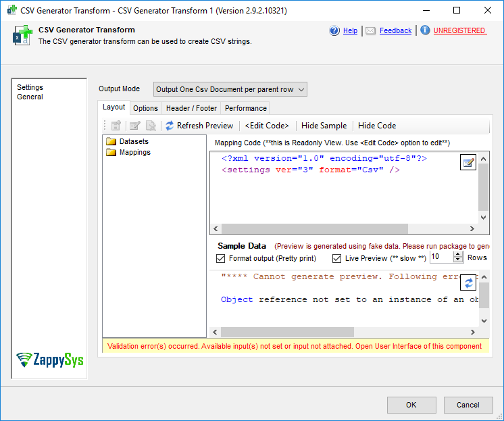504x421 pixels.
Task: Click the yellow validation error message
Action: [296, 346]
